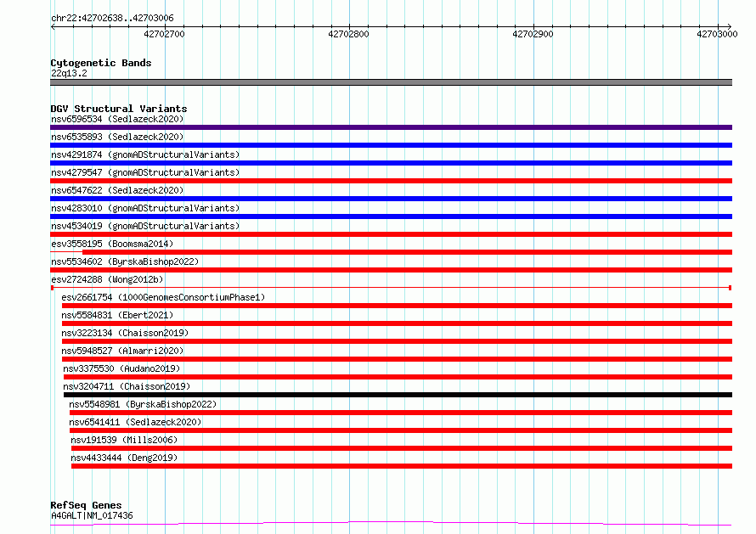Open nsv3223134 (Chaisson2019) label
The width and height of the screenshot is (756, 534).
pyautogui.click(x=125, y=333)
